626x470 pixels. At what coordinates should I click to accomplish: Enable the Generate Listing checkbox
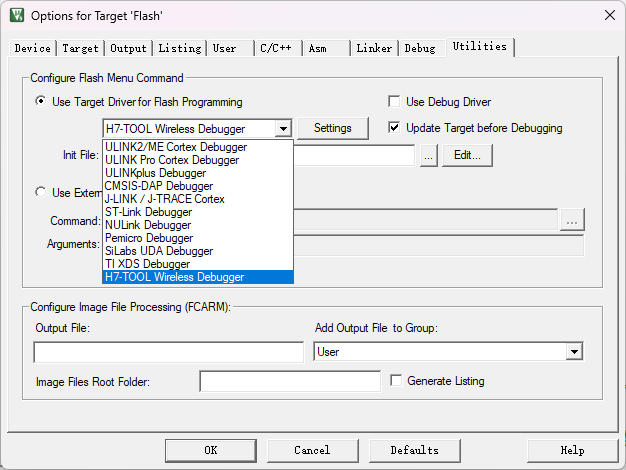[396, 381]
